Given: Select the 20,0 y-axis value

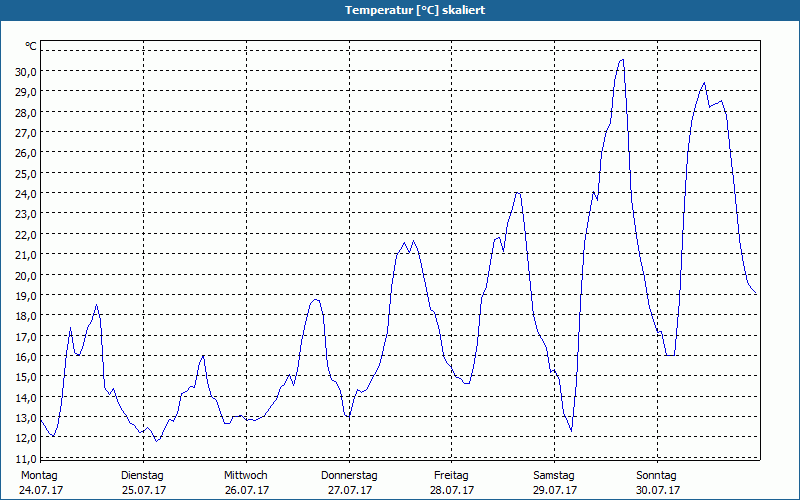Looking at the screenshot, I should click(26, 275).
